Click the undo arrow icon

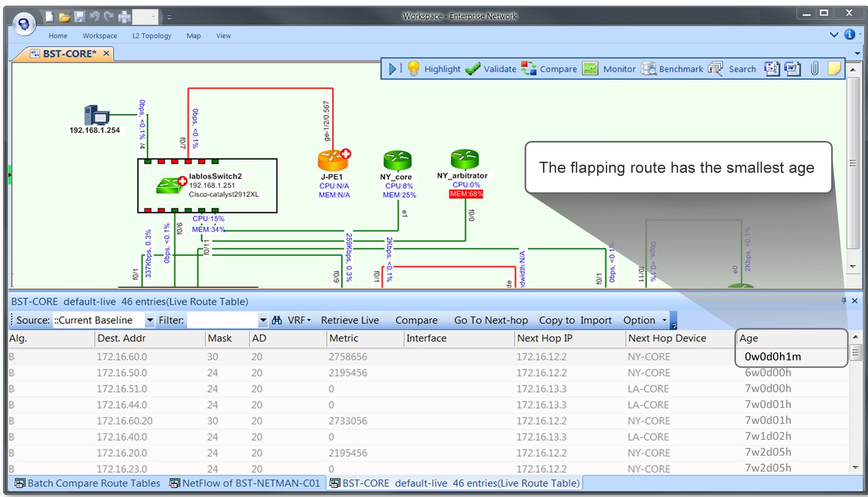coord(94,17)
